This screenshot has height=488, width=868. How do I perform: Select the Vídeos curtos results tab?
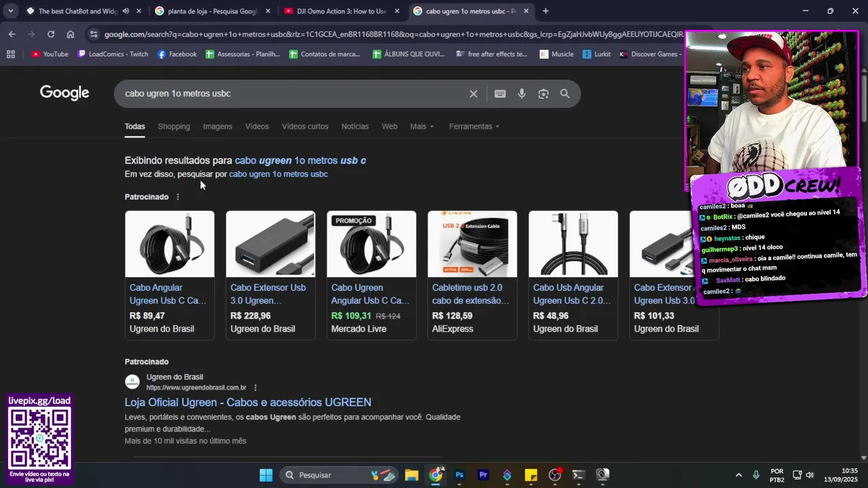tap(305, 126)
